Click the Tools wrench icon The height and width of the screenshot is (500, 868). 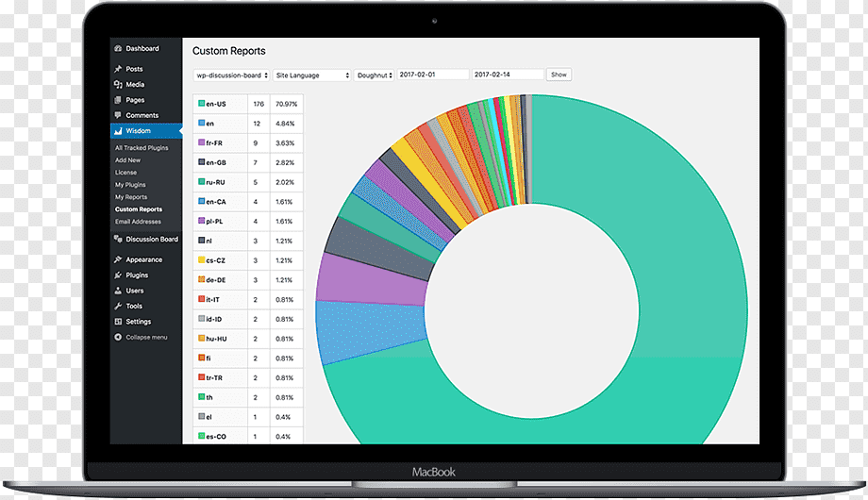(x=118, y=306)
